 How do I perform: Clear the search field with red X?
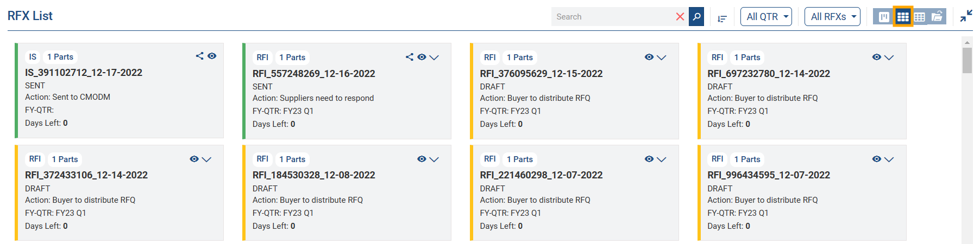tap(680, 17)
